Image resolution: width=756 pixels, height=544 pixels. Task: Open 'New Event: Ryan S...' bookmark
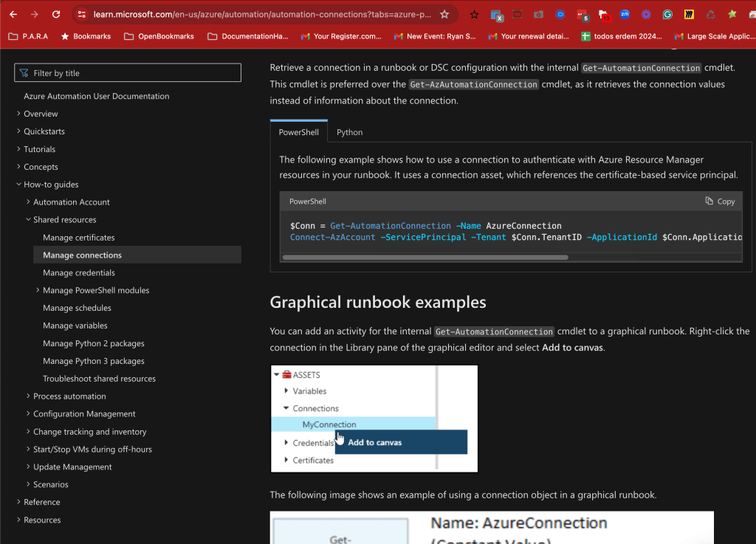point(435,36)
